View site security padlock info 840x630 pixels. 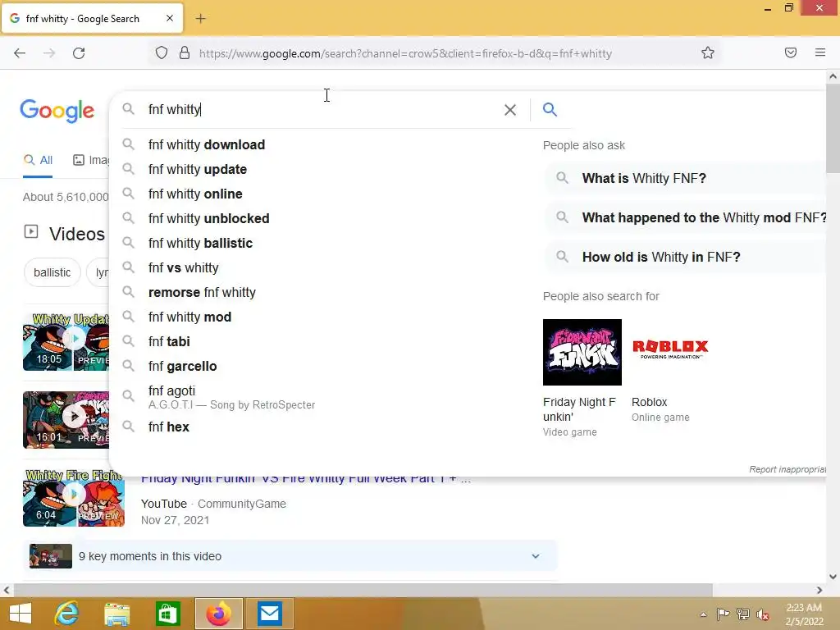click(x=185, y=53)
